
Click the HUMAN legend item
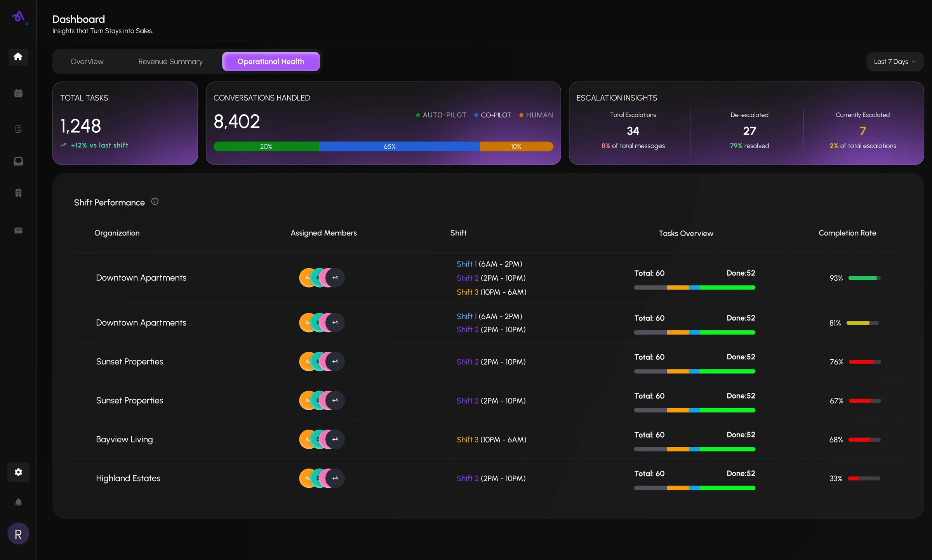pos(536,115)
